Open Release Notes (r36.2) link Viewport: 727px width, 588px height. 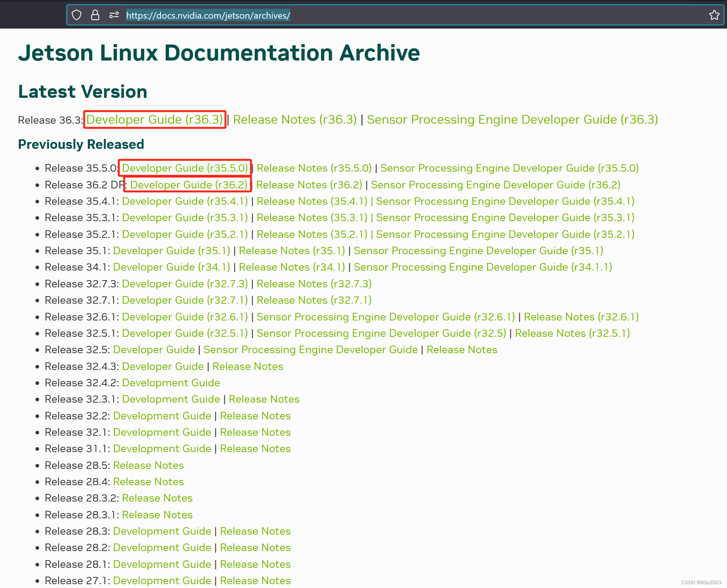point(309,185)
